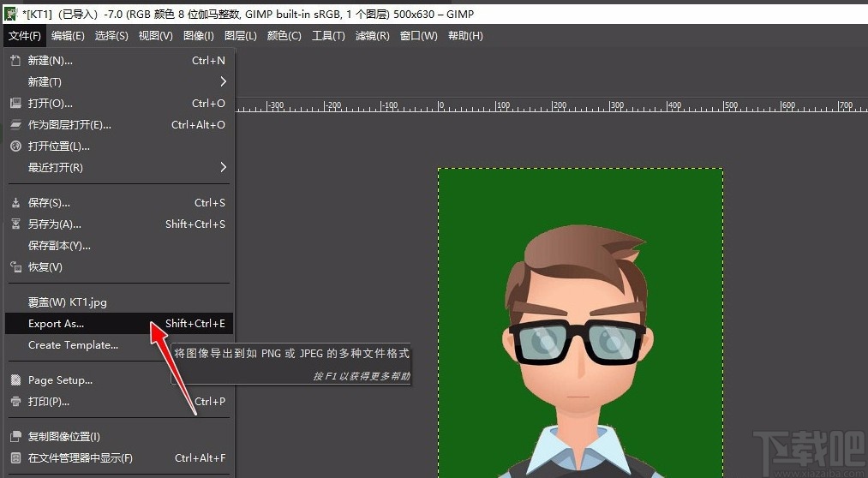Click the Print (打印) printer icon
Viewport: 868px width, 478px height.
click(15, 402)
